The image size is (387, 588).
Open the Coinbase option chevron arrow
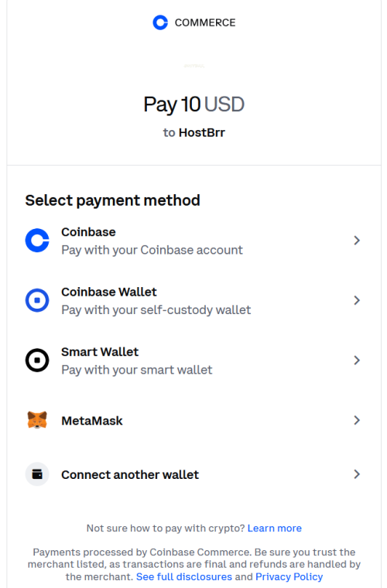pos(357,241)
